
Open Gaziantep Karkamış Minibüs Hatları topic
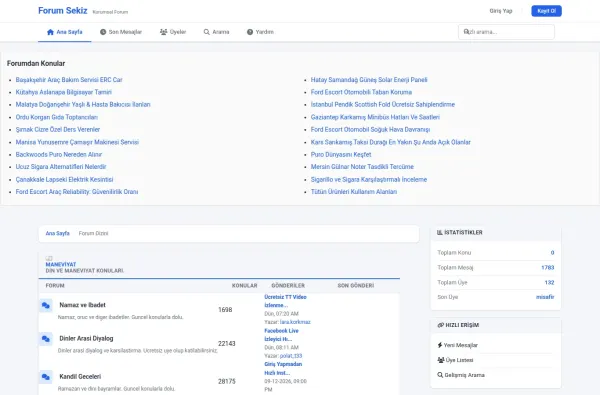tap(375, 117)
